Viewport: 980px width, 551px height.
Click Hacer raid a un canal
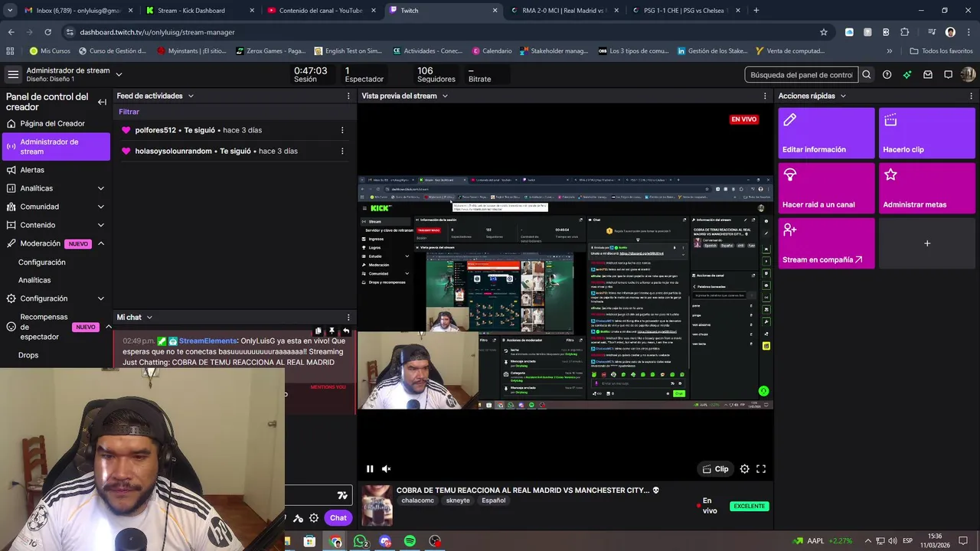pos(826,188)
